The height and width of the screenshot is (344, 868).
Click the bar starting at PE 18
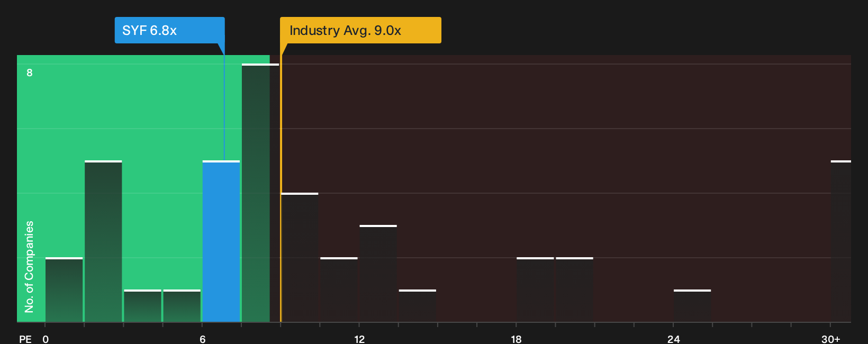535,289
